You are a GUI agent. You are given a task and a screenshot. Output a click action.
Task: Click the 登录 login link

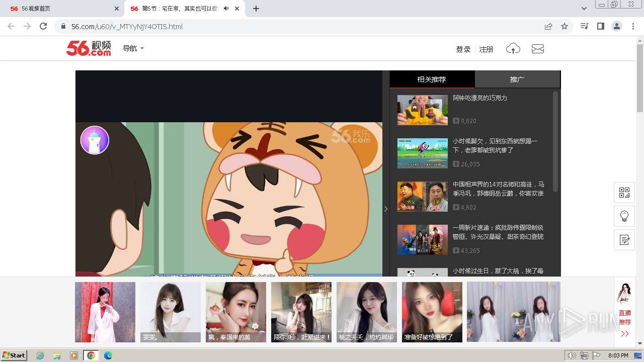tap(463, 49)
